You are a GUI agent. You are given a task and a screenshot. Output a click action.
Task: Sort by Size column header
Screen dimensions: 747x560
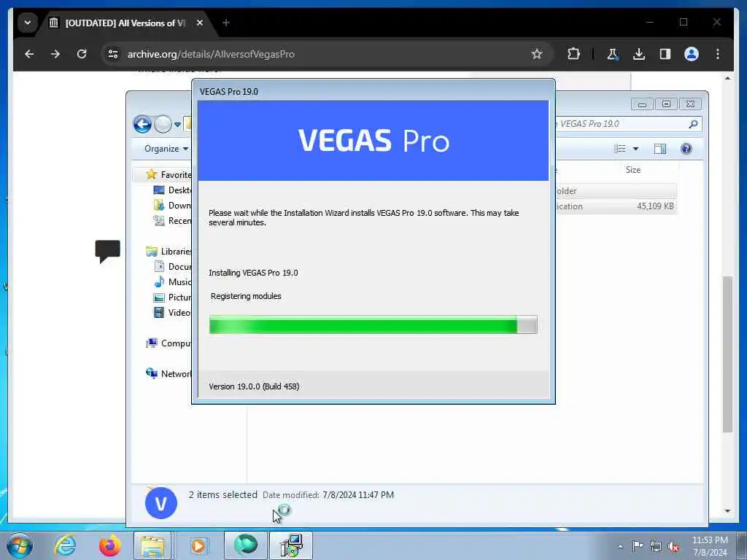[632, 170]
